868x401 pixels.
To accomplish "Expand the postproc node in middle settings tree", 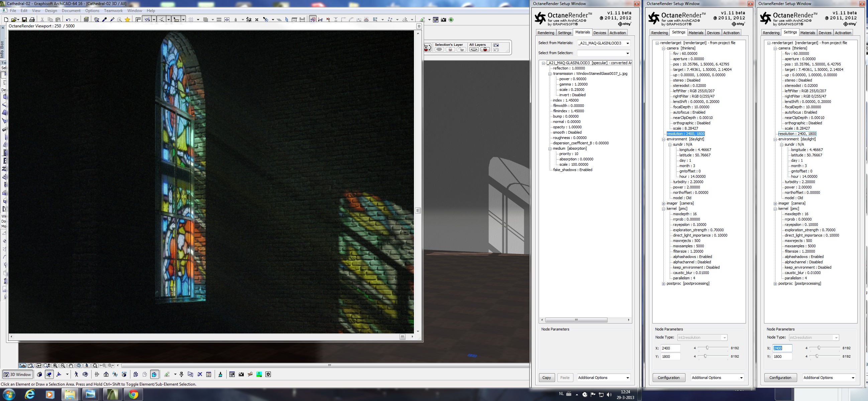I will [x=663, y=284].
